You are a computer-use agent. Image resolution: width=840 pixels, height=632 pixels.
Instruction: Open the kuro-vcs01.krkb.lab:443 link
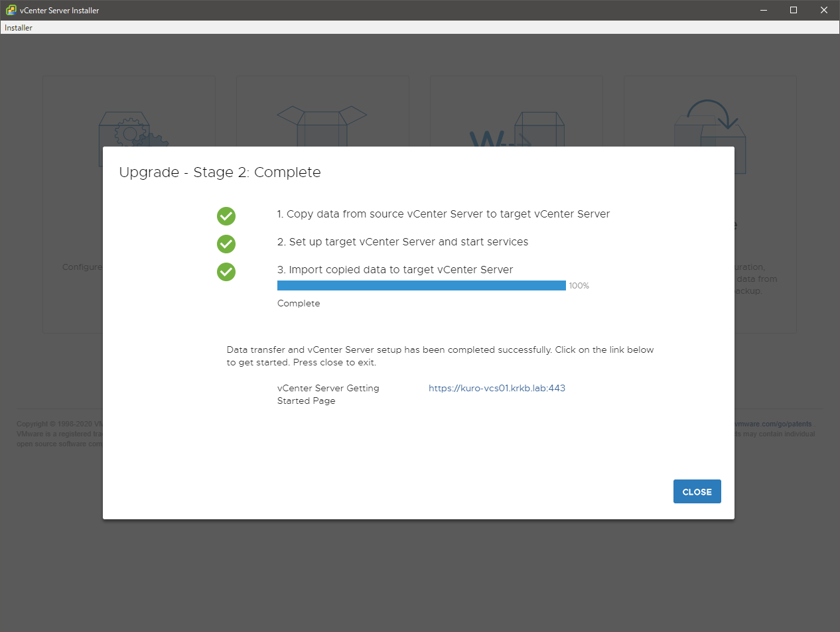click(496, 388)
